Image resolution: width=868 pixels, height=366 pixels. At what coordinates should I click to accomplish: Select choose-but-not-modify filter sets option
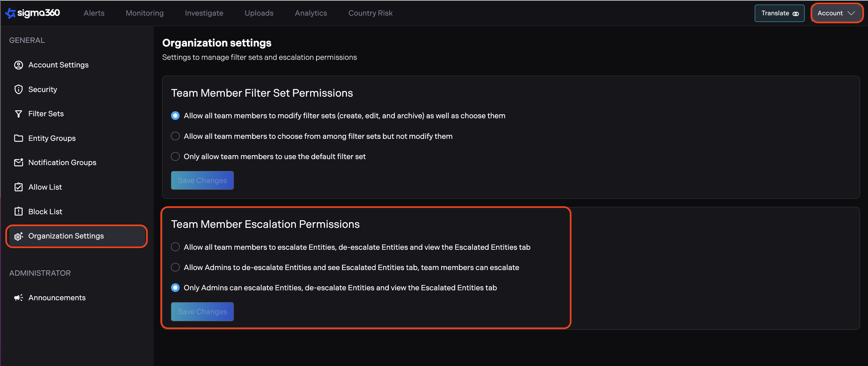175,136
